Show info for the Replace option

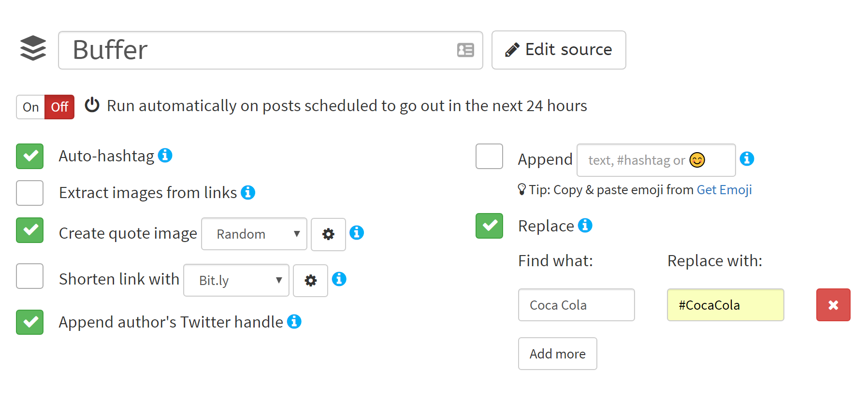click(x=585, y=225)
